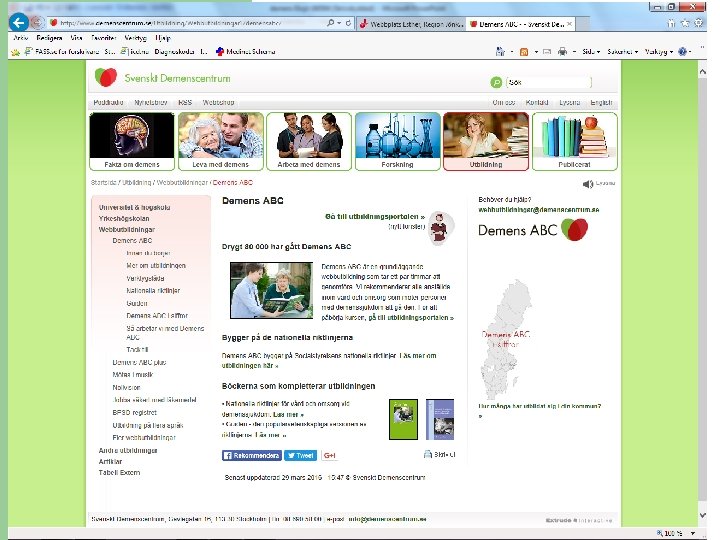
Task: Expand the RSS feeds dropdown arrow
Action: coord(536,52)
